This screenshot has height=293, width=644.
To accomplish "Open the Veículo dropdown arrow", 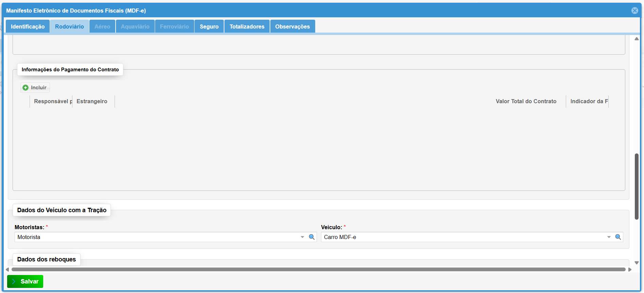I will tap(609, 237).
